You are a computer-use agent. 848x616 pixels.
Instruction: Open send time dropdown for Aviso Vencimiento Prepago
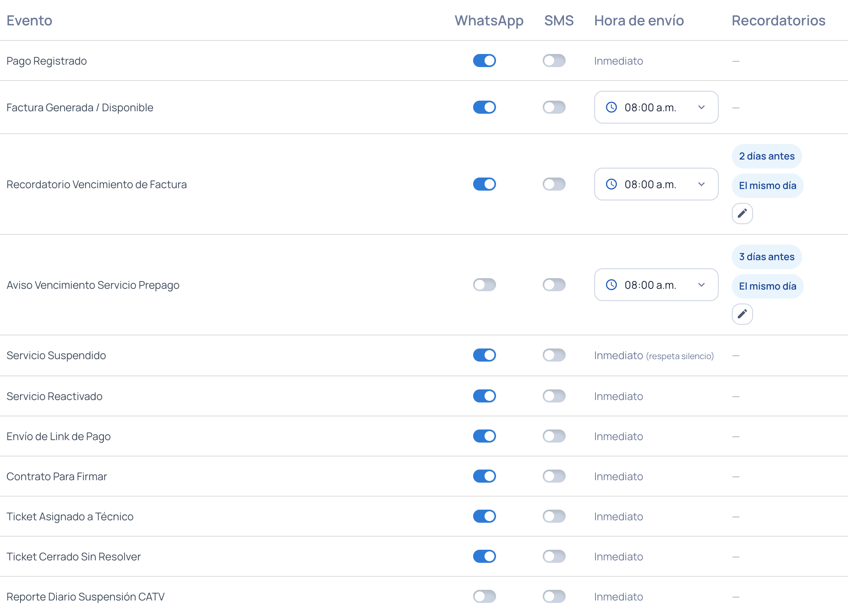(656, 285)
